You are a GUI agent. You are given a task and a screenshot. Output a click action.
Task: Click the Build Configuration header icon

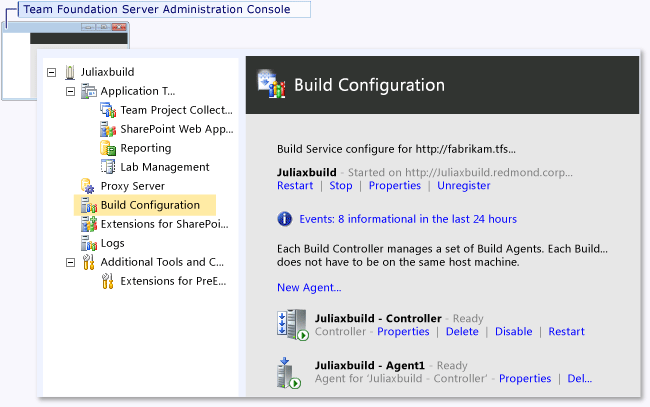[271, 85]
